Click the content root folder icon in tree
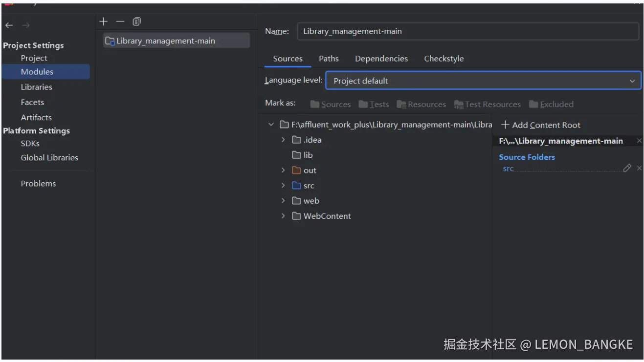The width and height of the screenshot is (644, 362). [284, 125]
